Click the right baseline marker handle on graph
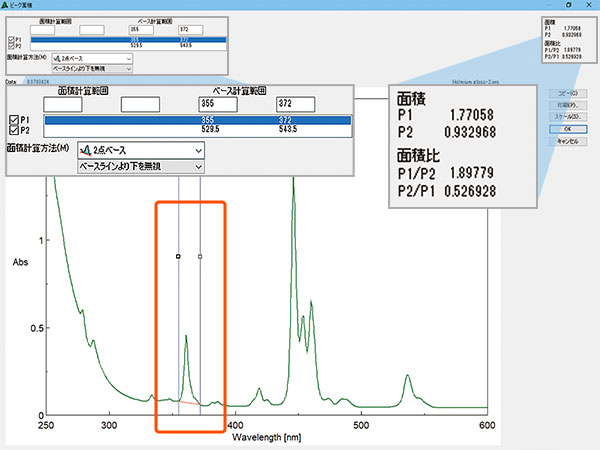The width and height of the screenshot is (600, 450). [200, 256]
